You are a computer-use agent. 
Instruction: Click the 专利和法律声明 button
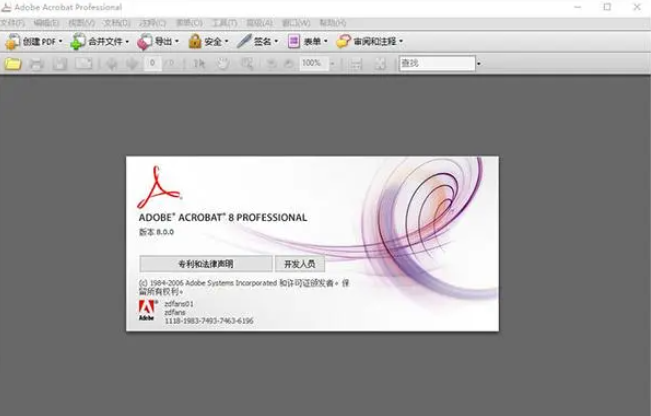pos(206,264)
